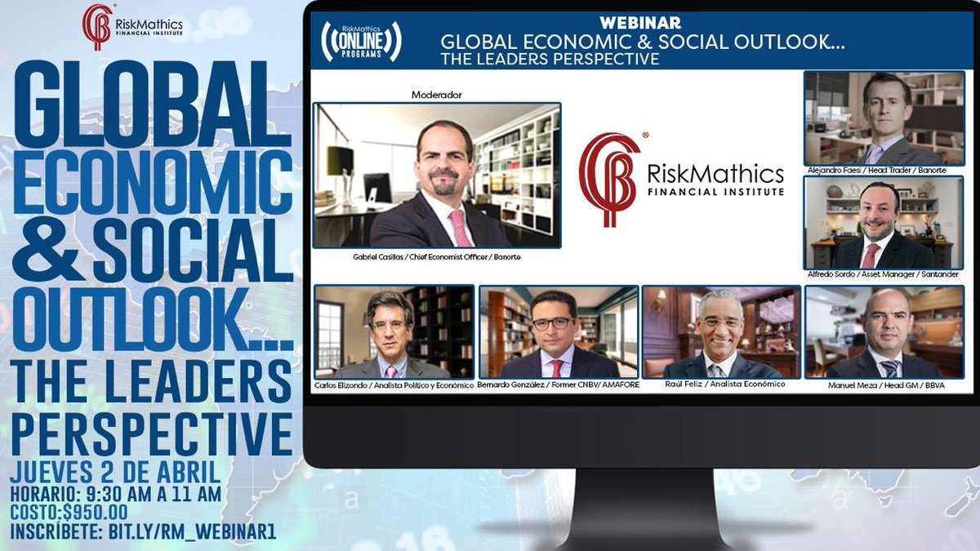Click 'COSTO:$950.00' price text
The image size is (980, 551).
point(69,513)
